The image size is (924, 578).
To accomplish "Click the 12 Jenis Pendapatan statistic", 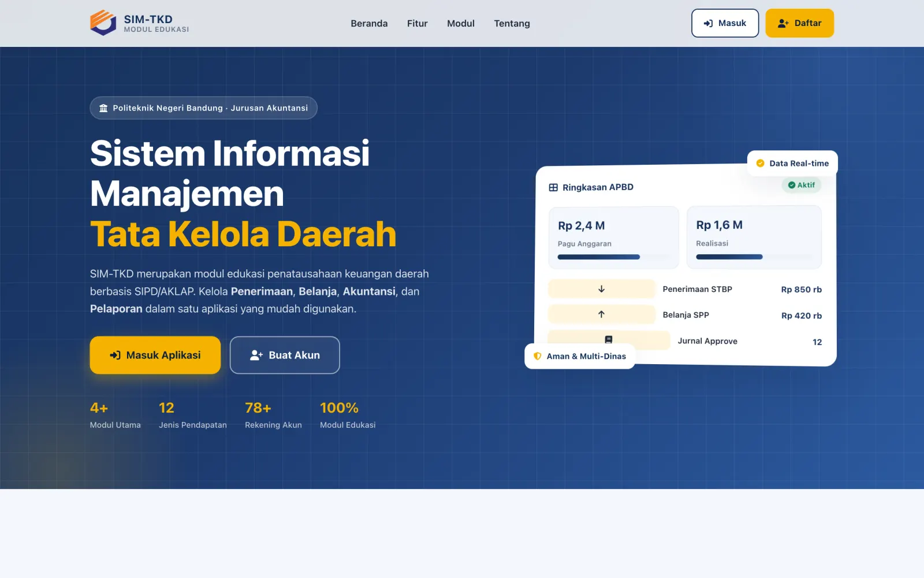I will click(193, 416).
